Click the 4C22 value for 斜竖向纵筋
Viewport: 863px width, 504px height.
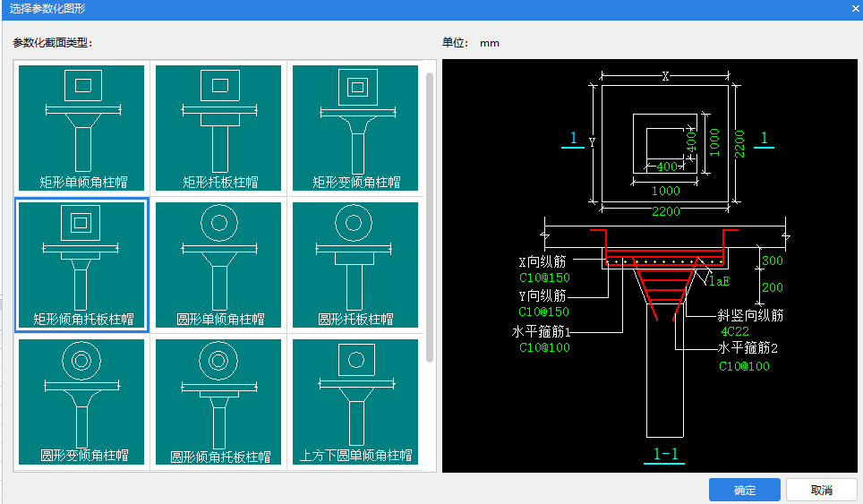click(x=735, y=331)
